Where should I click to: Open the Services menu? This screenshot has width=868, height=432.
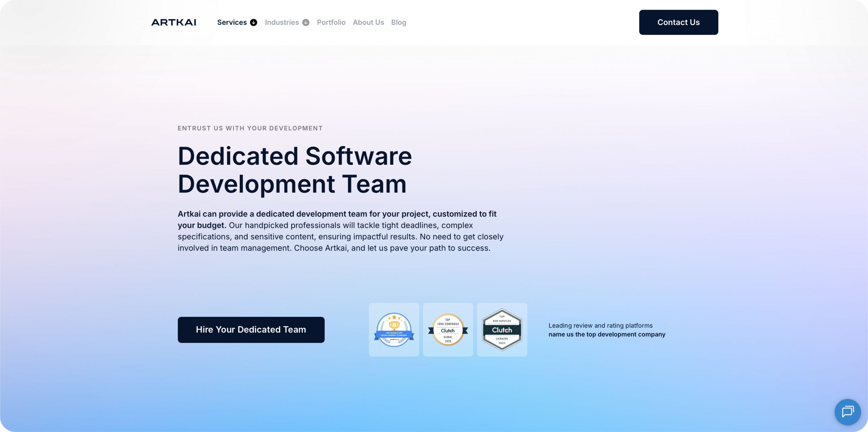(232, 22)
